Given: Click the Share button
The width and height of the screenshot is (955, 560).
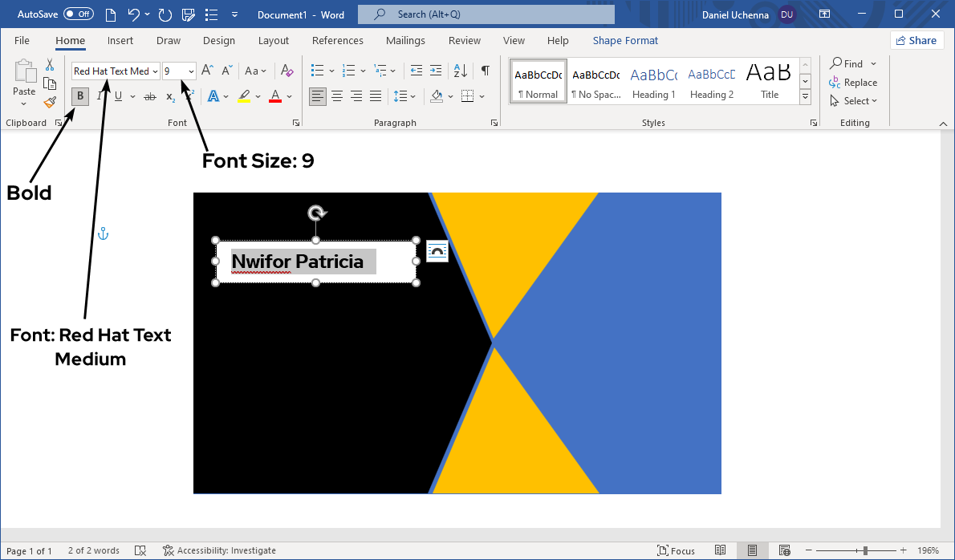Looking at the screenshot, I should [x=916, y=40].
